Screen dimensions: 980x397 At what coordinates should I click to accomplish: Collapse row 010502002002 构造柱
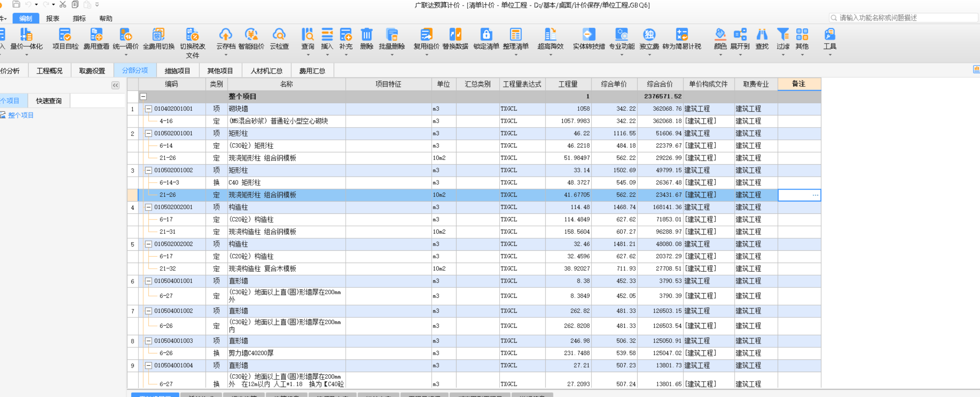[148, 244]
